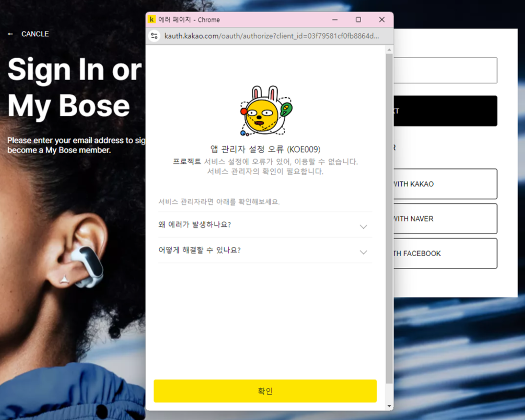Click the Kakao rabbit character illustration
The image size is (525, 420).
pyautogui.click(x=265, y=111)
